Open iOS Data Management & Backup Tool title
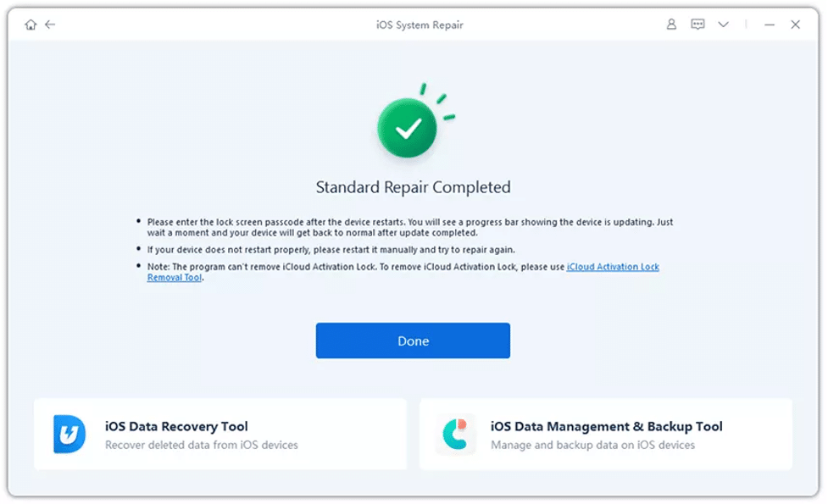 coord(606,426)
